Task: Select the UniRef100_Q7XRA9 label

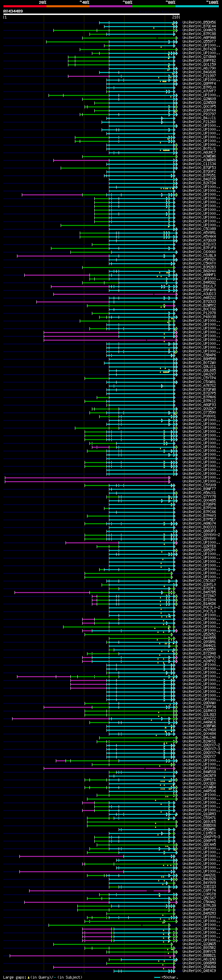Action: point(199,57)
